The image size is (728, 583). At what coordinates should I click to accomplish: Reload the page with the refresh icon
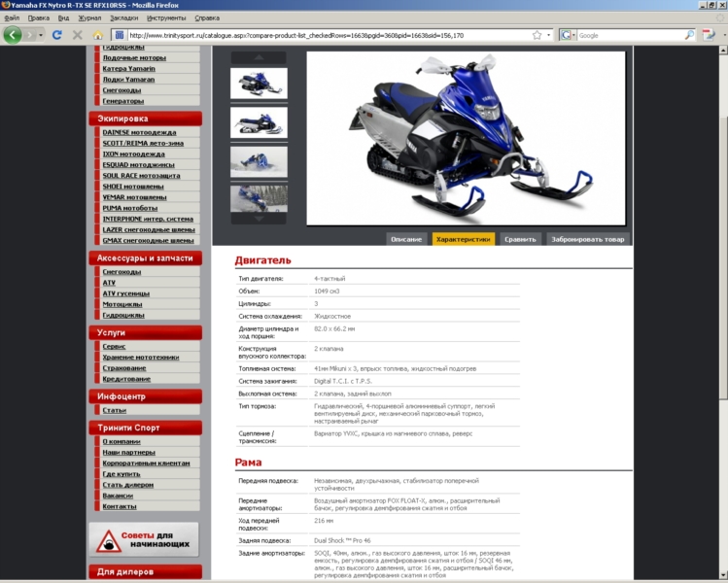click(x=57, y=35)
